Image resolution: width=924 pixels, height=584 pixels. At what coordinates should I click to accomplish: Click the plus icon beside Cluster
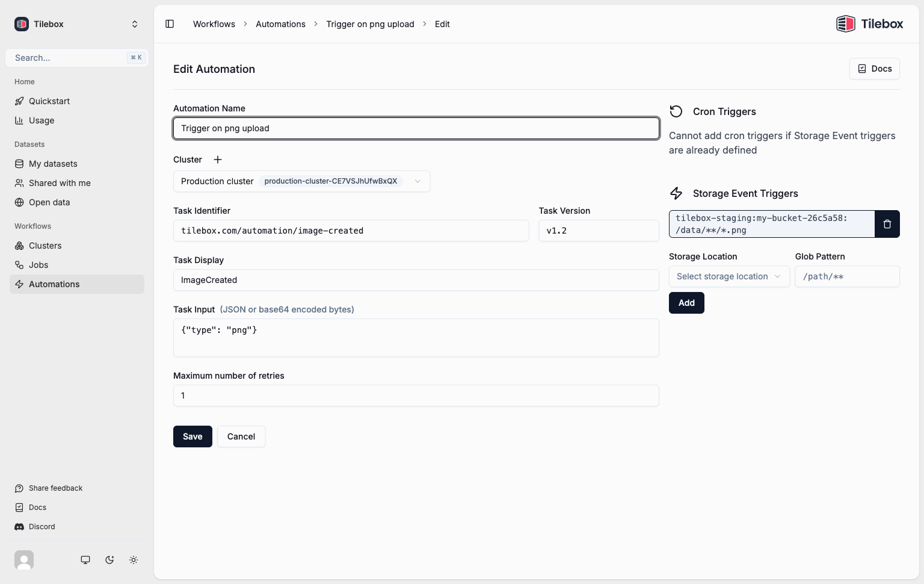point(218,160)
